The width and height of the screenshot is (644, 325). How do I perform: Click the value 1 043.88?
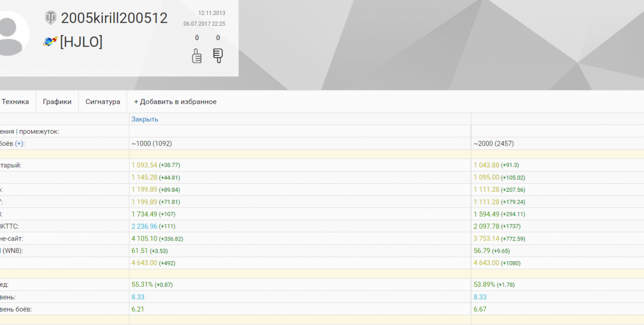click(487, 165)
